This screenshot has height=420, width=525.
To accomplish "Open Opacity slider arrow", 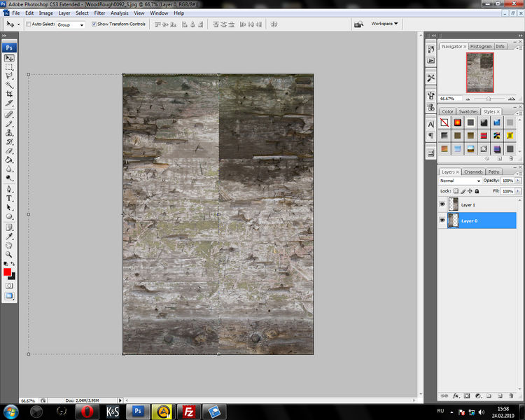I will (x=518, y=181).
